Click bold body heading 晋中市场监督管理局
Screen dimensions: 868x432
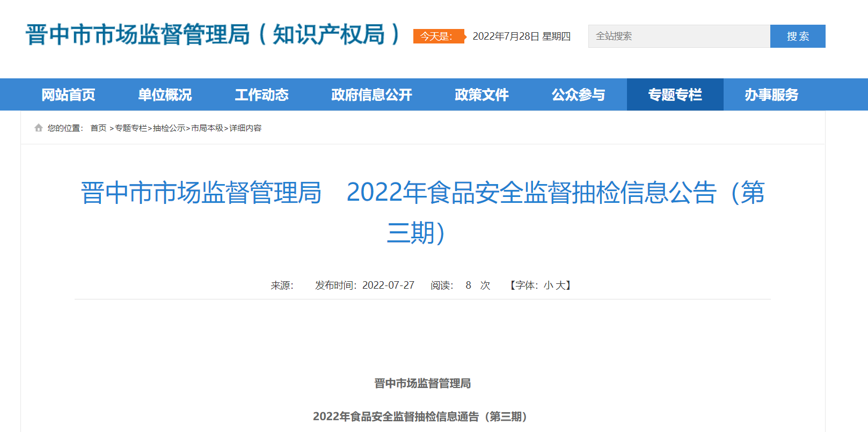tap(422, 383)
